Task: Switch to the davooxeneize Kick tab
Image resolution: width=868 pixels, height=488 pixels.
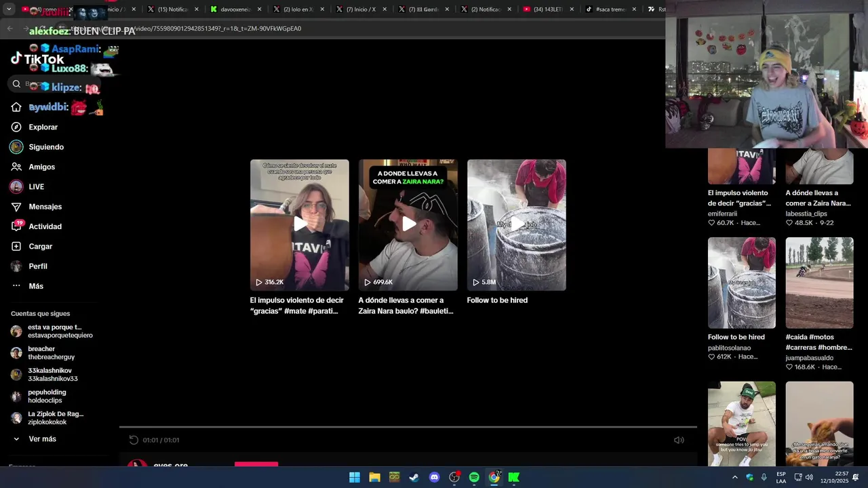Action: pyautogui.click(x=235, y=9)
